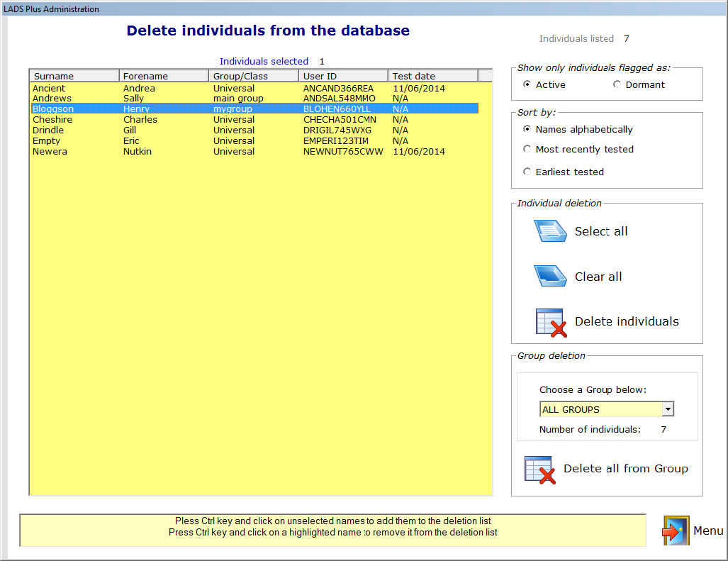Click the Clear all label
This screenshot has width=728, height=561.
pyautogui.click(x=598, y=277)
